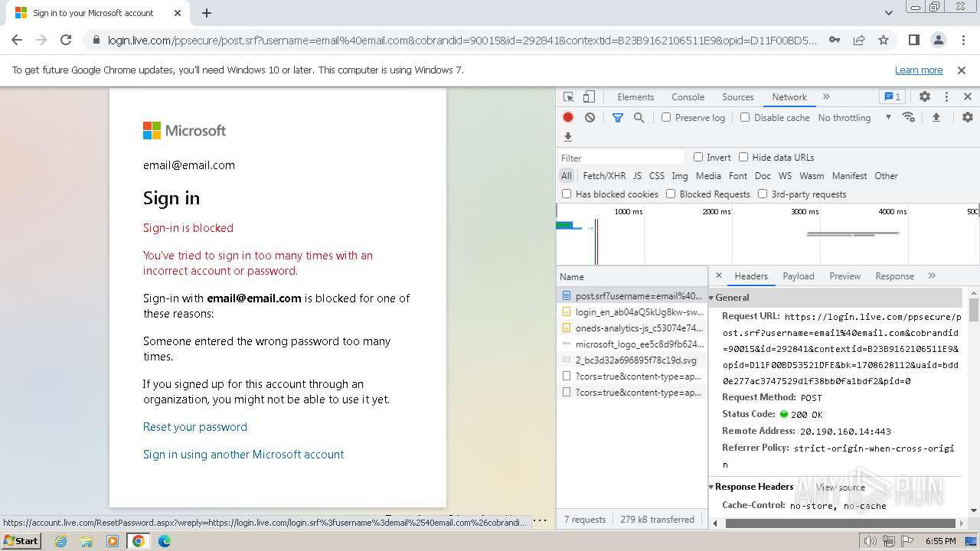Switch to the Sources panel
The width and height of the screenshot is (980, 551).
coord(738,97)
